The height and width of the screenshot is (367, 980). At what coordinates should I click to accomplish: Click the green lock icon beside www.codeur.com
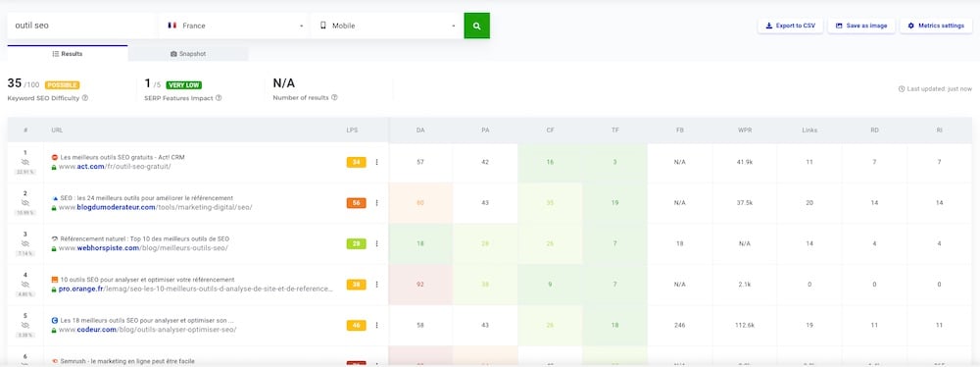(x=54, y=330)
